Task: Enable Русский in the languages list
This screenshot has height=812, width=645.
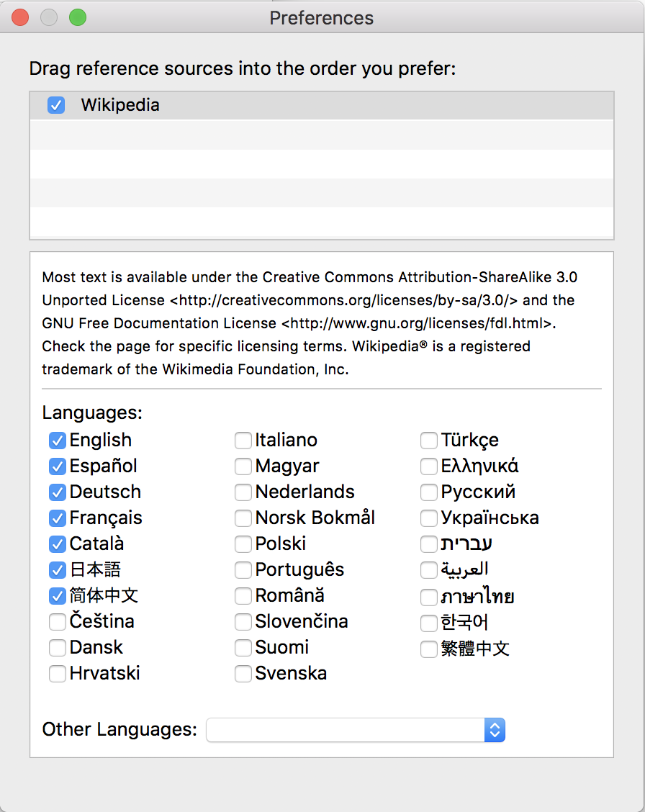Action: (x=428, y=492)
